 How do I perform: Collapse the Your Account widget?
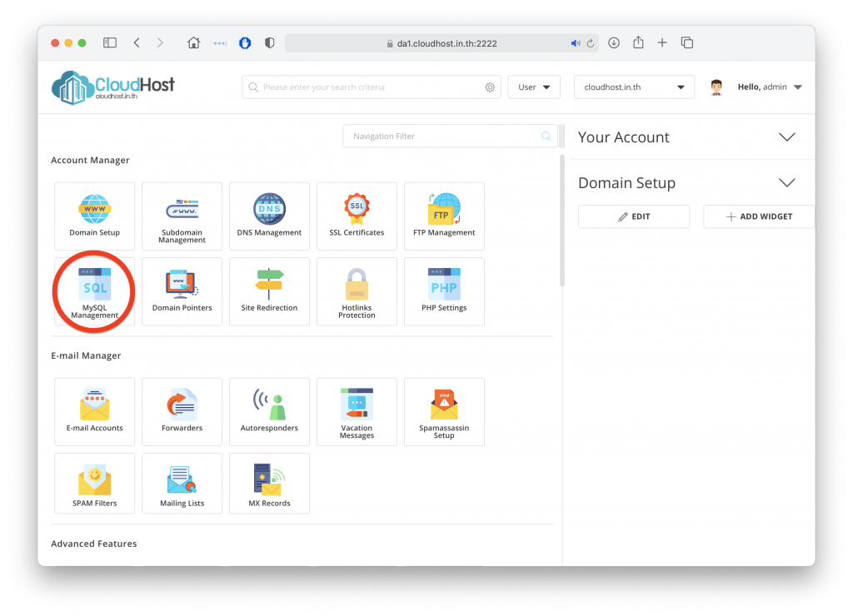click(x=786, y=137)
